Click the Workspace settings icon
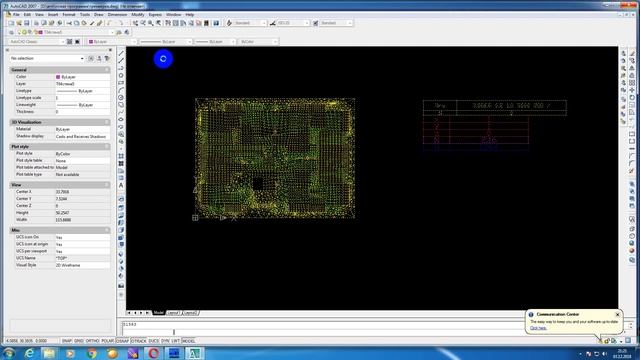 pyautogui.click(x=69, y=42)
